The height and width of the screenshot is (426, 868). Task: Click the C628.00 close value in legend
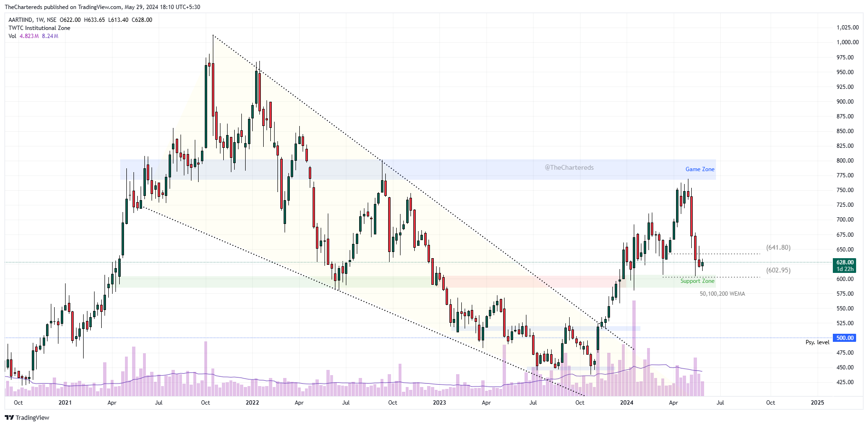[x=142, y=20]
